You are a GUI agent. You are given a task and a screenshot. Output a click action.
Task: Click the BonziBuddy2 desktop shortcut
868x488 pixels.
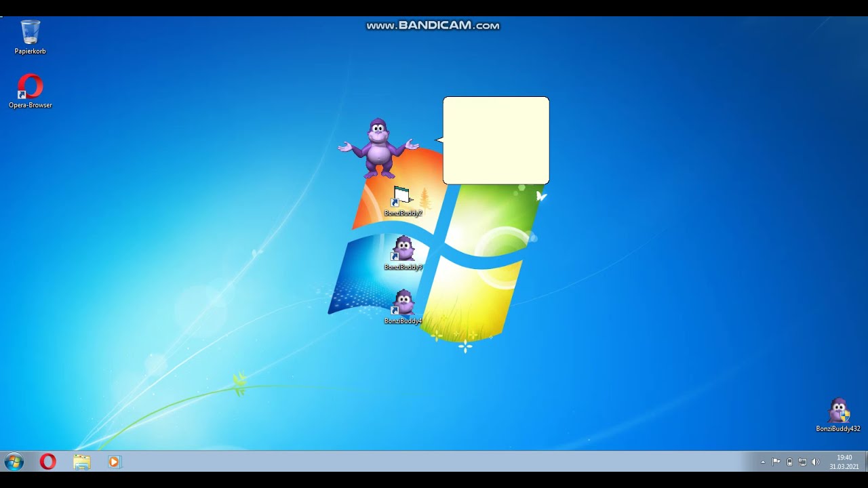(403, 201)
